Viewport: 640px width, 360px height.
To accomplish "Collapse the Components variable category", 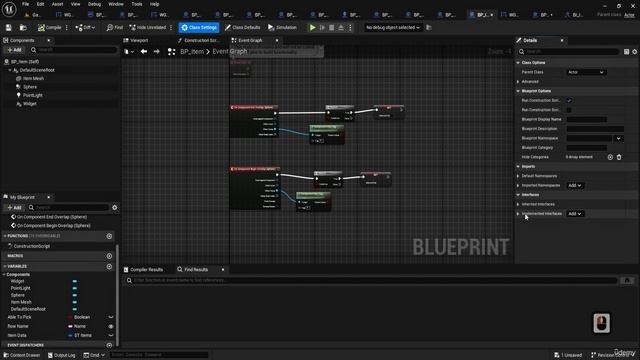I will tap(4, 275).
